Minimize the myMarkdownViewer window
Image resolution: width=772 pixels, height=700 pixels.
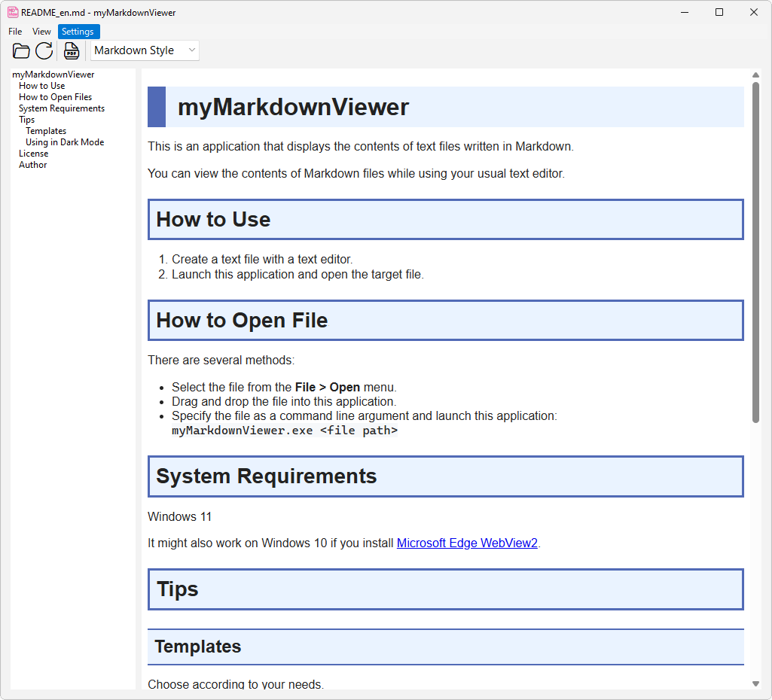tap(685, 12)
